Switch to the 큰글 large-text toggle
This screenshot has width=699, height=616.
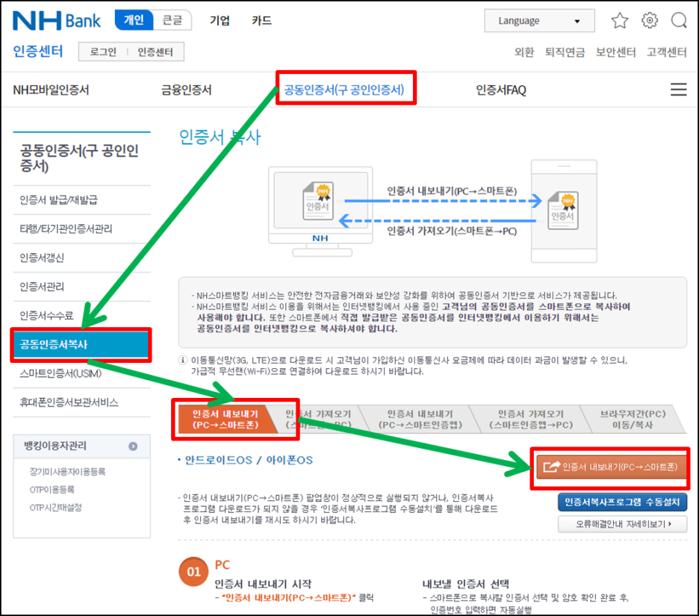172,20
